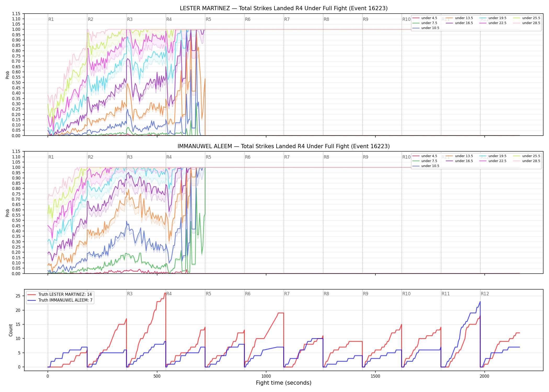Select 'under 7.5' legend entry in Martinez chart
Screen dimensions: 549x392
[x=425, y=23]
